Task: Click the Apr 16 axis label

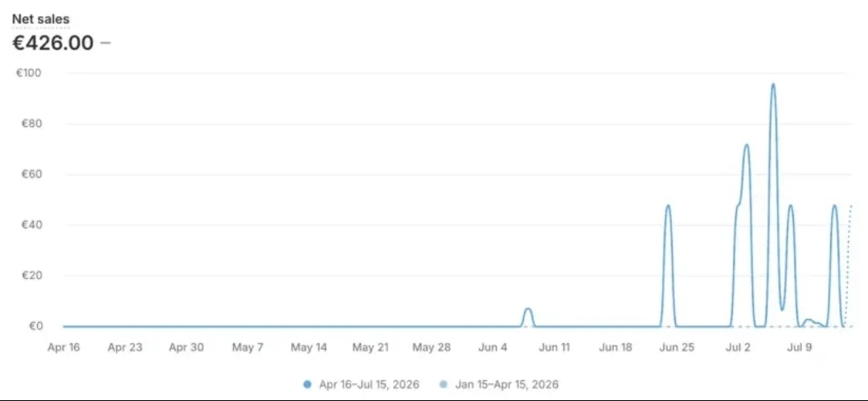Action: (63, 348)
